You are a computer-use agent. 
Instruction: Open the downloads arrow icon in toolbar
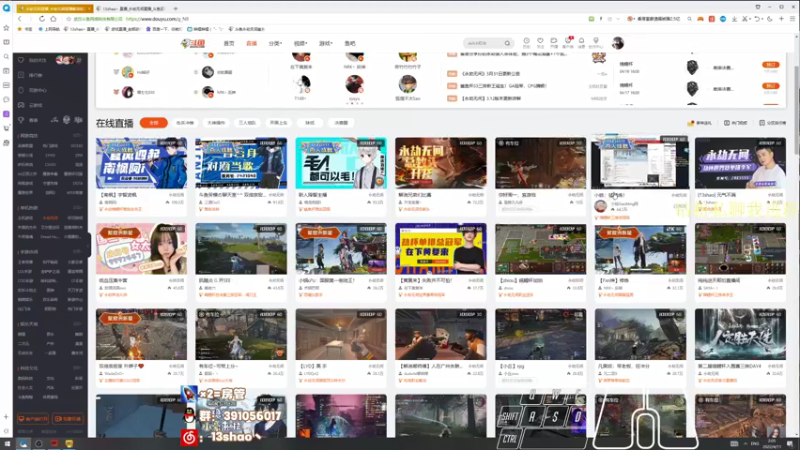click(734, 19)
